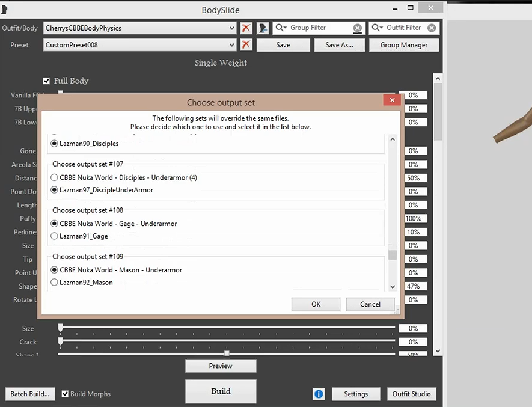Image resolution: width=532 pixels, height=407 pixels.
Task: Expand the Preset dropdown list
Action: tap(232, 45)
